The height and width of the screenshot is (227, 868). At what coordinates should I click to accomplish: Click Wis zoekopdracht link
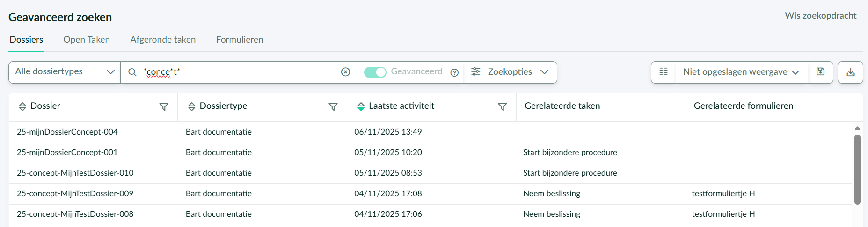820,16
